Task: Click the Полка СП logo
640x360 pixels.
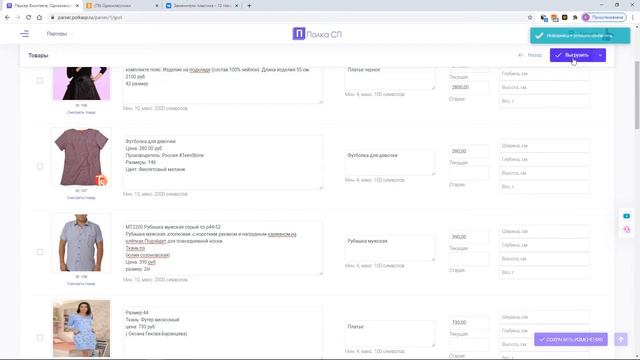Action: click(x=317, y=34)
